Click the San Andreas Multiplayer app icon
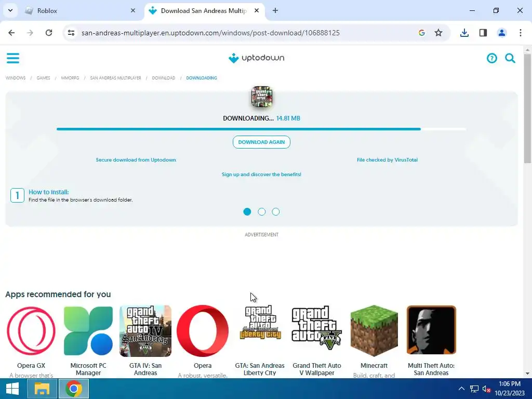 click(262, 97)
